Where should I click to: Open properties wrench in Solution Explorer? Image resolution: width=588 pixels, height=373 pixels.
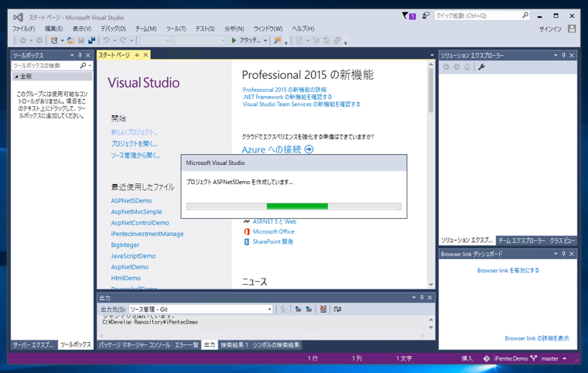pos(481,67)
